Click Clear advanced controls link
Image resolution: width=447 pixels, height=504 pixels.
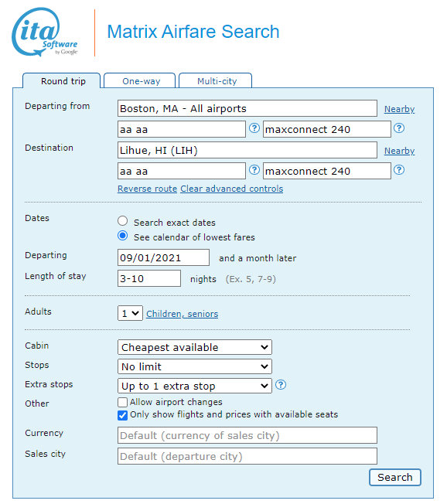pos(231,189)
